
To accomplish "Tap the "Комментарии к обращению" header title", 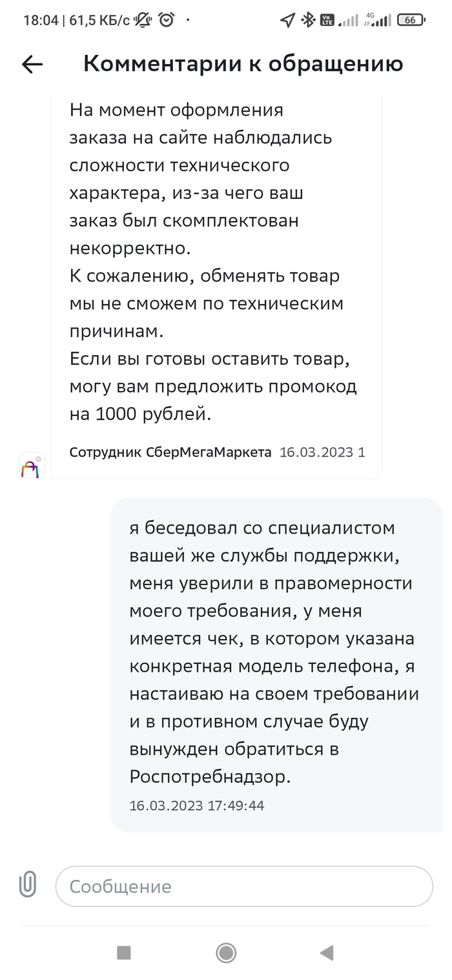I will (x=243, y=64).
